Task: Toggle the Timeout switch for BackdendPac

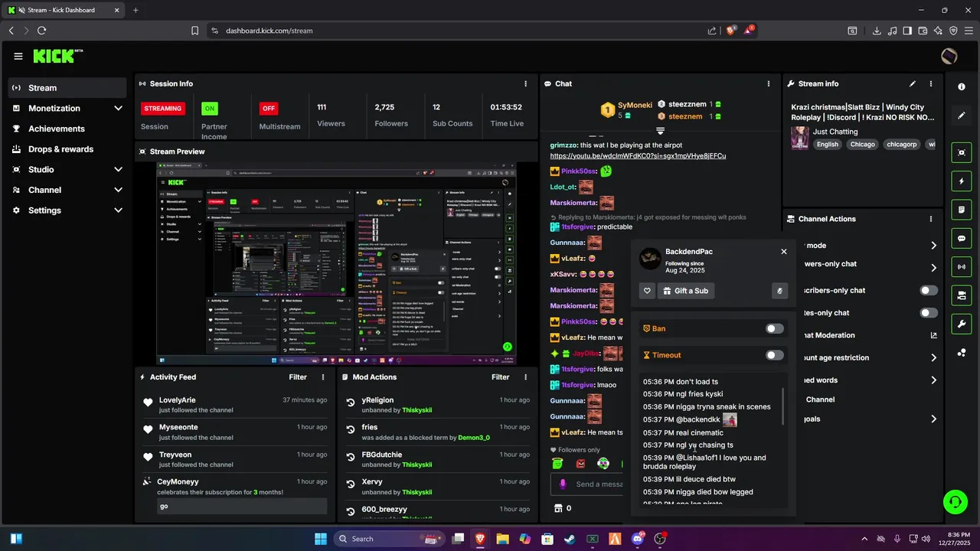Action: 775,355
